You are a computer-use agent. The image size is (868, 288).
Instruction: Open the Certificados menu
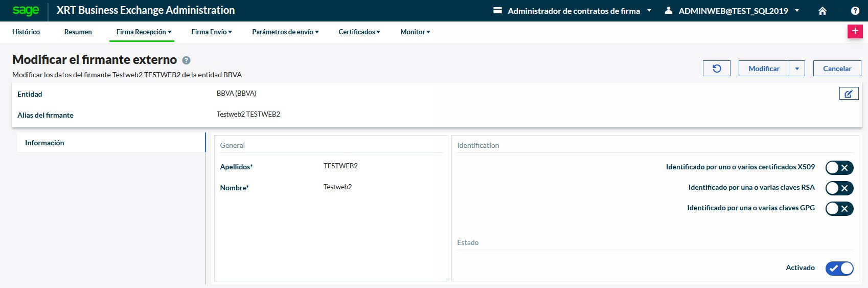pos(359,32)
